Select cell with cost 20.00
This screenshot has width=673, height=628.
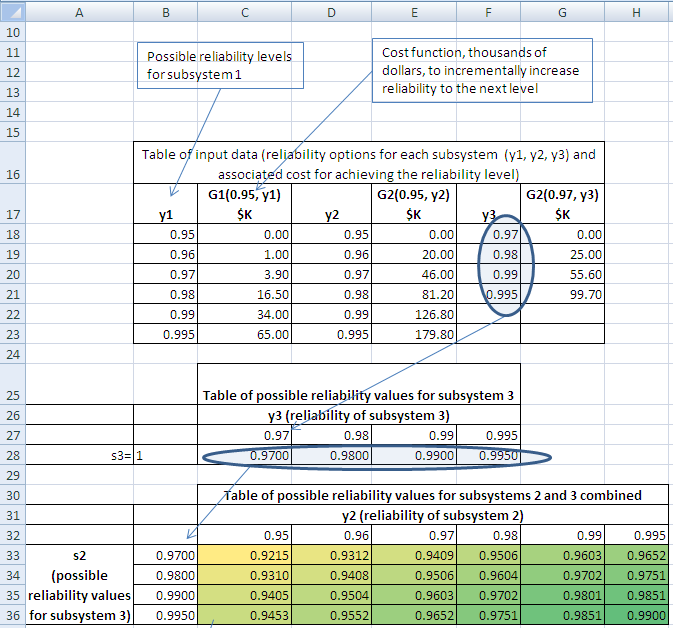(x=414, y=254)
